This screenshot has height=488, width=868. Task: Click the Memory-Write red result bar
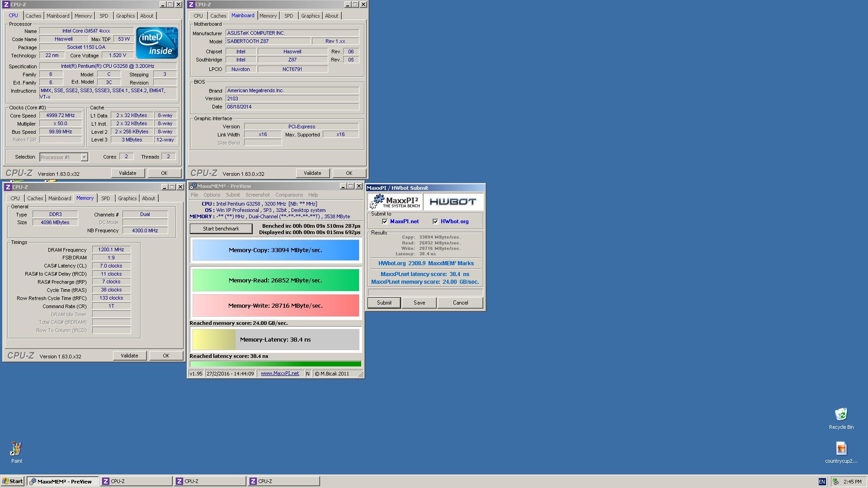276,305
